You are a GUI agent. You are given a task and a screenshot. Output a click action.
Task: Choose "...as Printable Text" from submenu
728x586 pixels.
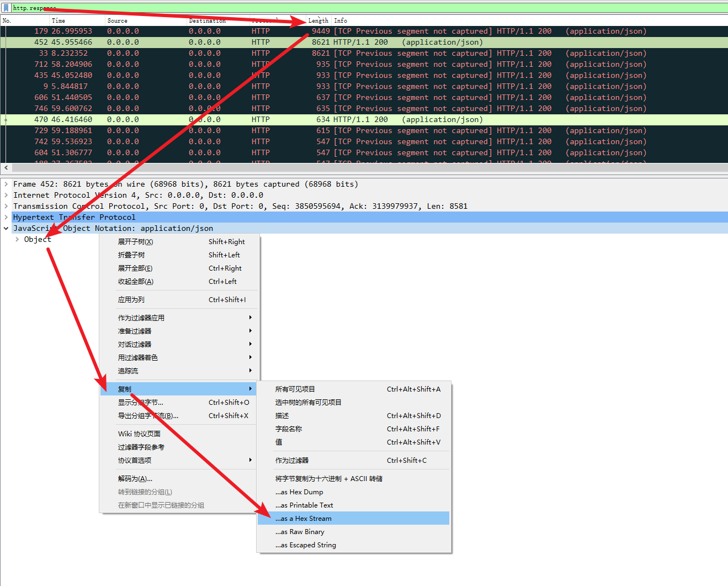304,505
